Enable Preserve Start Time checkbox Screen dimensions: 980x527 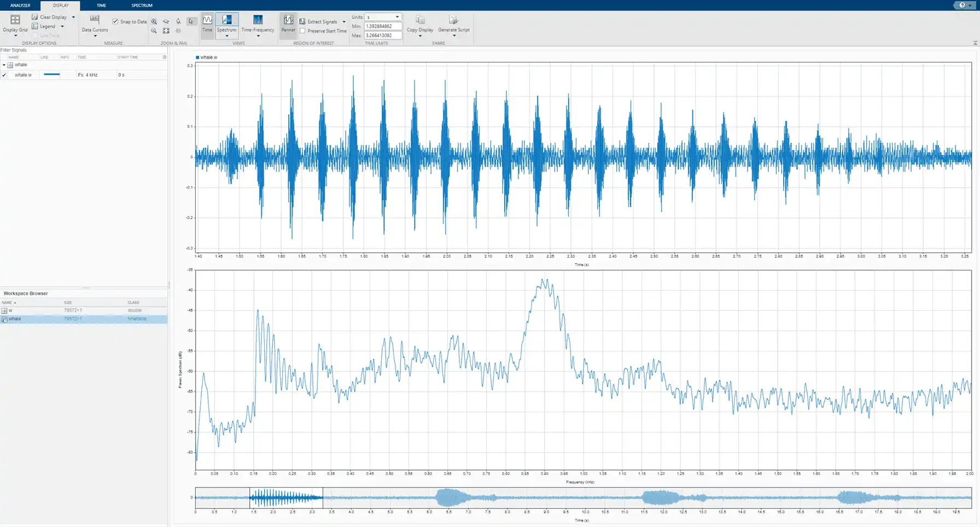pyautogui.click(x=302, y=31)
